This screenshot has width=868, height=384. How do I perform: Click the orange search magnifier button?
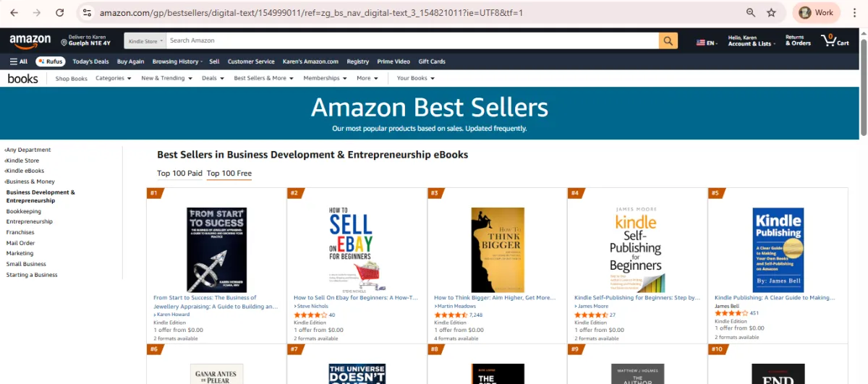[x=668, y=41]
